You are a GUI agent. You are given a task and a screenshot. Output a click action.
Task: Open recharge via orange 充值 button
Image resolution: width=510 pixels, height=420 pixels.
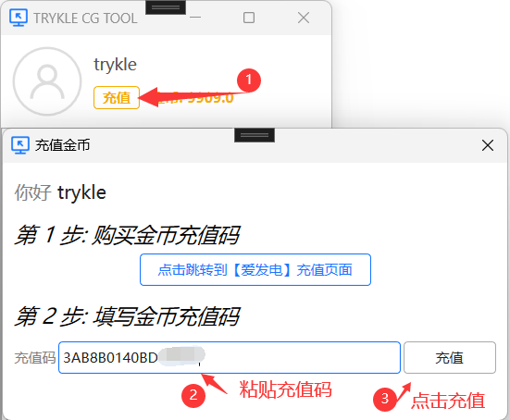[117, 97]
